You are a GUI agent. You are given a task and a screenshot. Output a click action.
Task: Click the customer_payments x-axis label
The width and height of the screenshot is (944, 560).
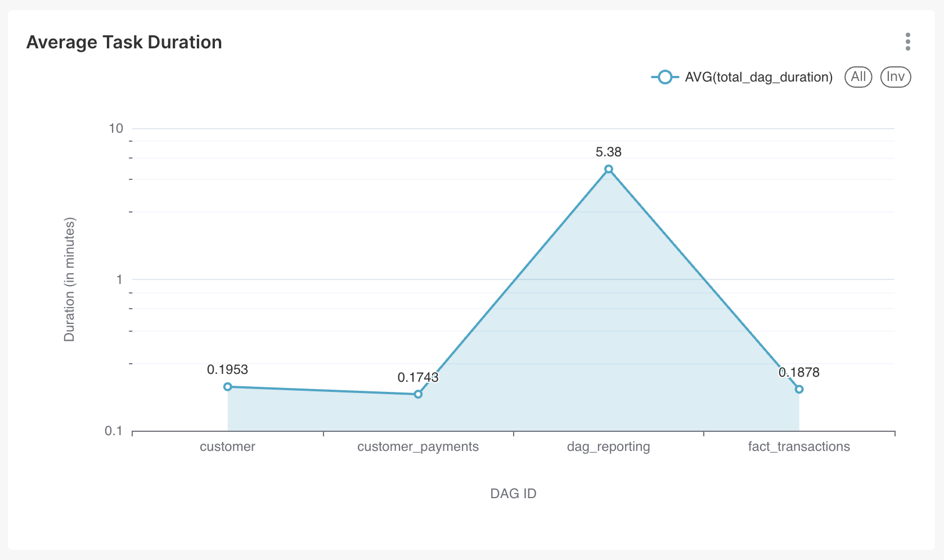(418, 446)
